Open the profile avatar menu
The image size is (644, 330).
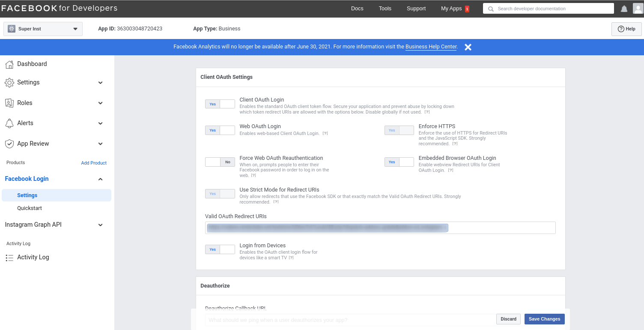tap(638, 9)
